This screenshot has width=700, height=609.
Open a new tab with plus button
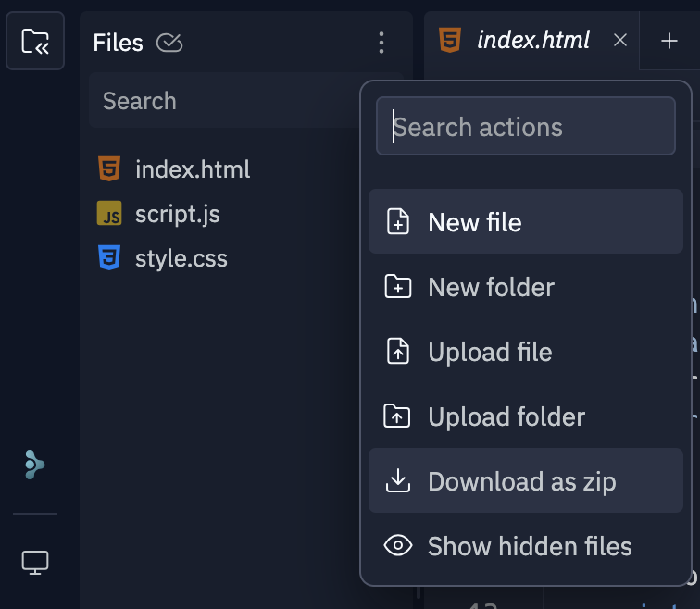[x=669, y=41]
